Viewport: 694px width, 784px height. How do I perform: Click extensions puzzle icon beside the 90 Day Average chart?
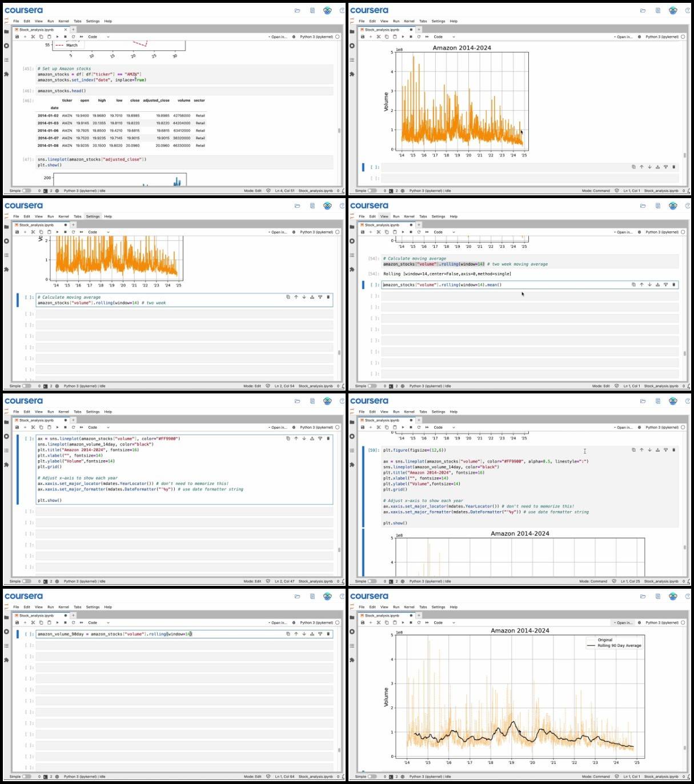pyautogui.click(x=352, y=660)
